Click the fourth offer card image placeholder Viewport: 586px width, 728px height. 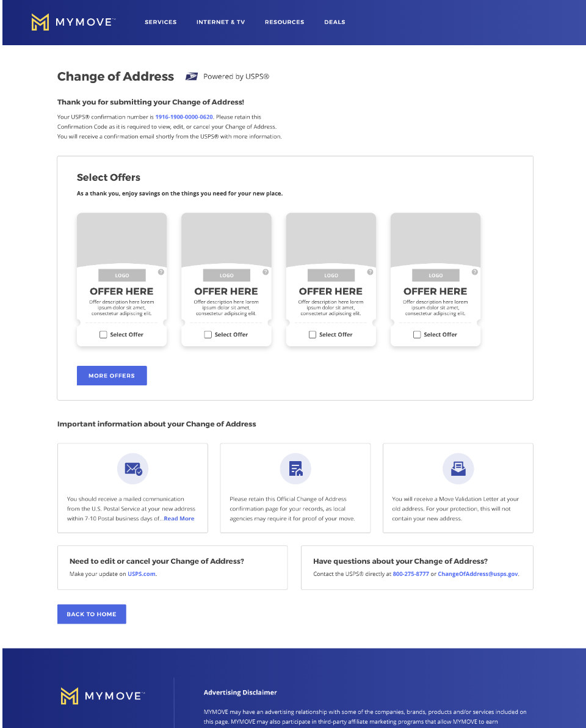[x=436, y=239]
